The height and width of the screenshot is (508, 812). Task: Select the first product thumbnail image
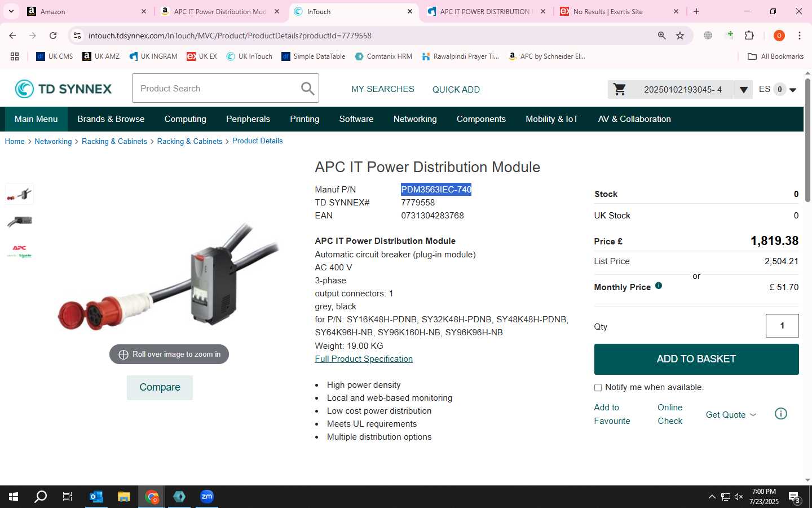[20, 194]
